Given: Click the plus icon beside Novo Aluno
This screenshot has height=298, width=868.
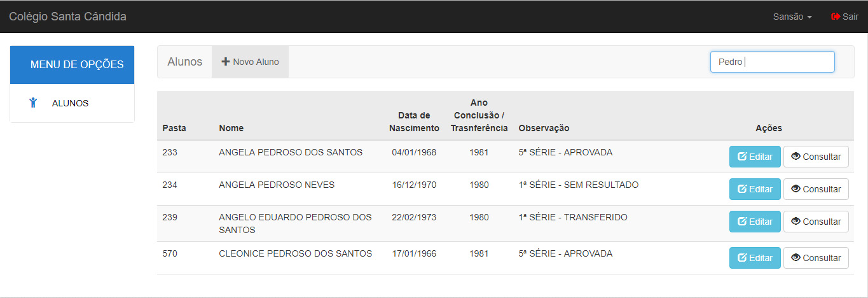Looking at the screenshot, I should (225, 62).
